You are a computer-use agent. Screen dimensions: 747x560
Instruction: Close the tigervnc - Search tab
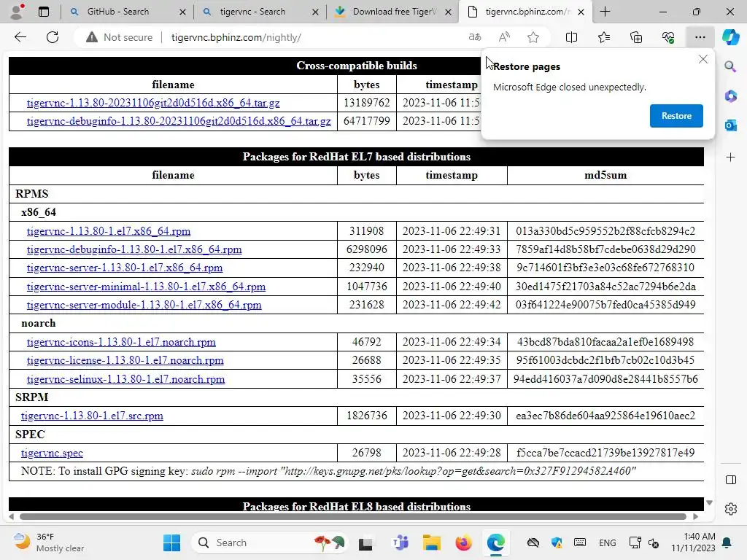tap(315, 12)
